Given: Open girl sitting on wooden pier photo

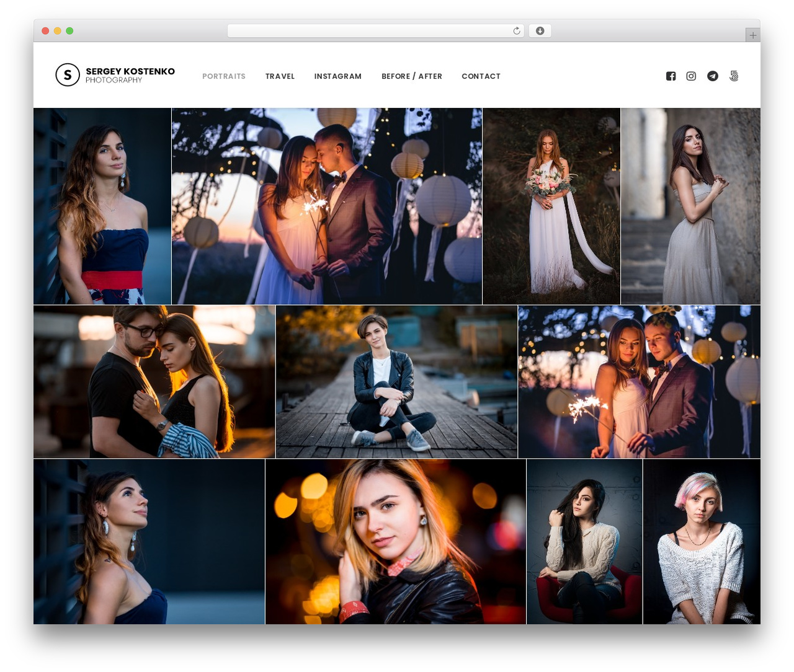Looking at the screenshot, I should [396, 382].
